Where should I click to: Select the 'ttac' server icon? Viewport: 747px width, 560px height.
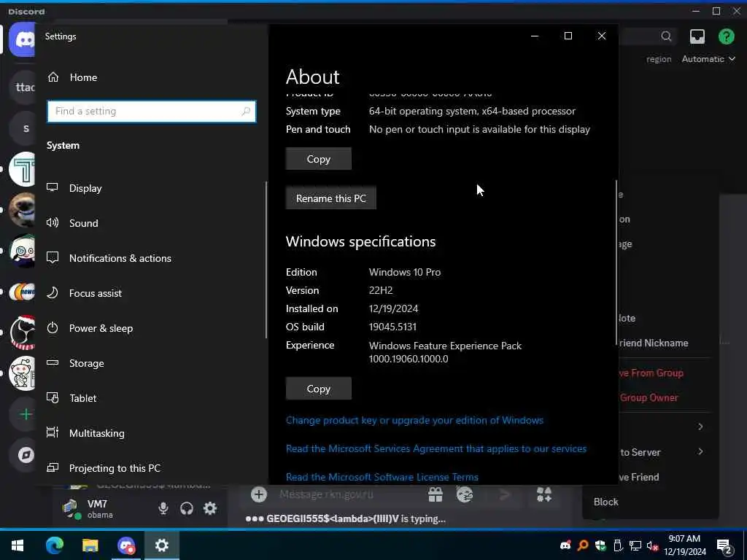point(23,87)
